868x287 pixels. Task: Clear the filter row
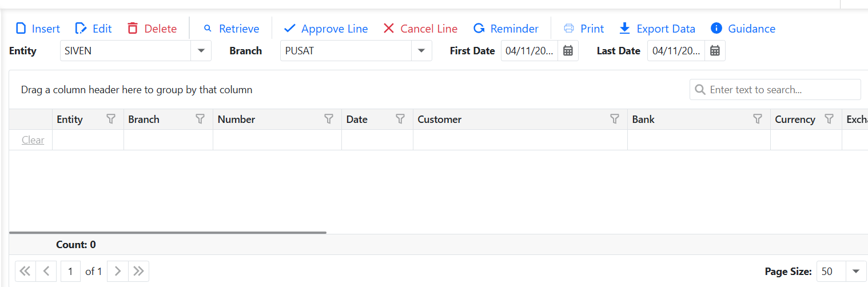(33, 140)
